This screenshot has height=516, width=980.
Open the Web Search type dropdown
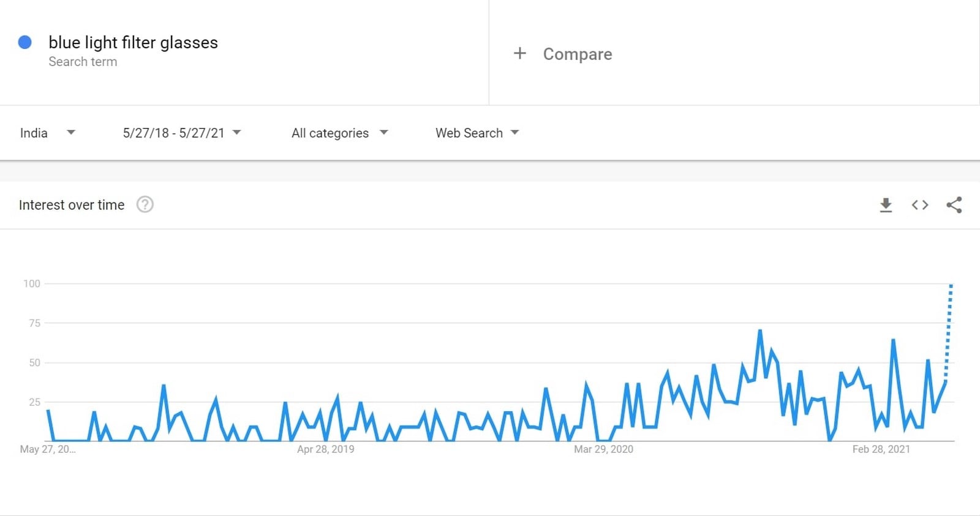[477, 133]
